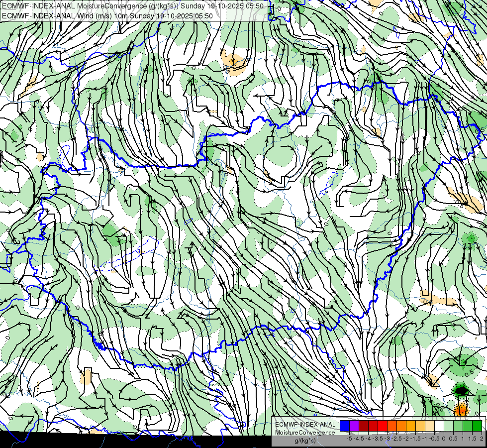The image size is (487, 448).
Task: Click the purple swatch in the legend
Action: click(x=354, y=426)
